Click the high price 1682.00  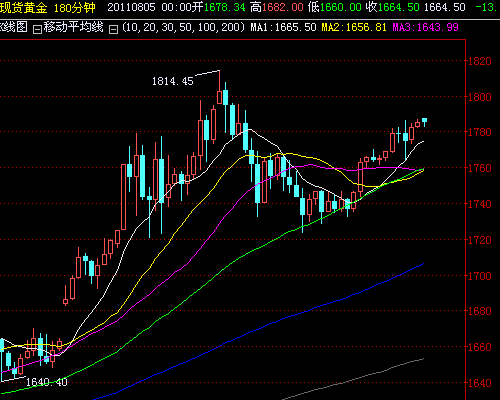(x=283, y=7)
